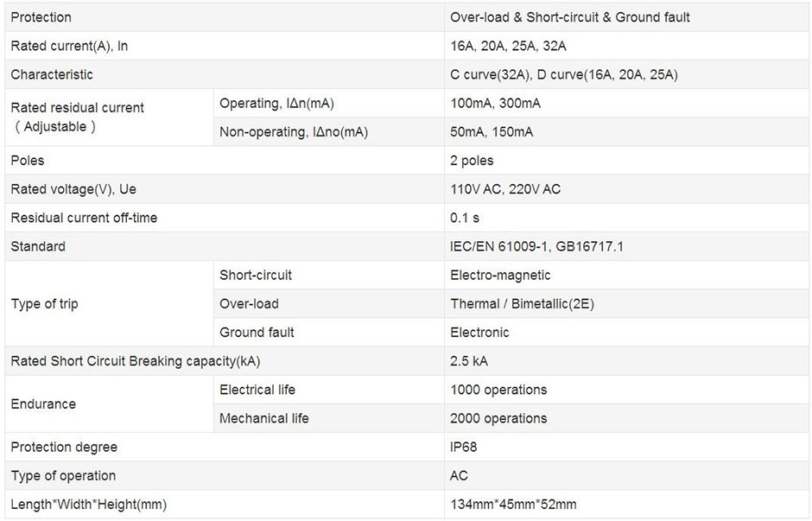Click the Ground fault sub-label
Screen dimensions: 812x521
tap(257, 332)
